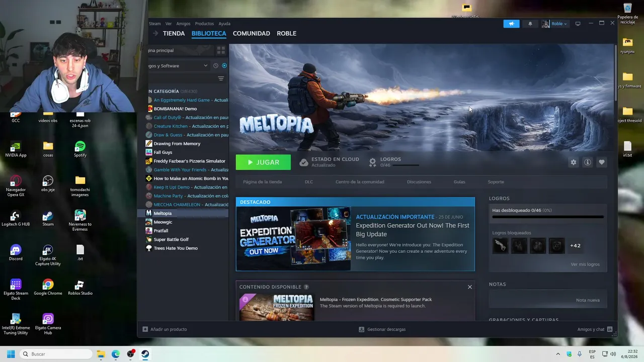Close the Contenido Disponible panel

(x=470, y=287)
